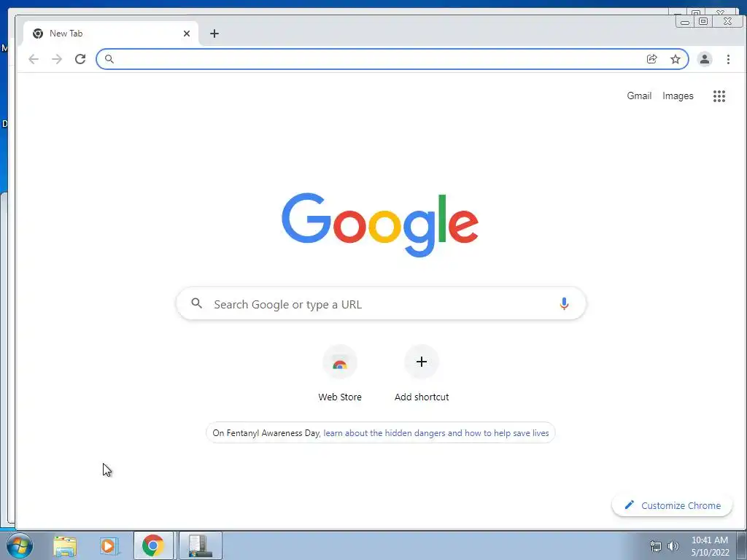The image size is (747, 560).
Task: Open the Chrome profile avatar icon
Action: (x=705, y=59)
